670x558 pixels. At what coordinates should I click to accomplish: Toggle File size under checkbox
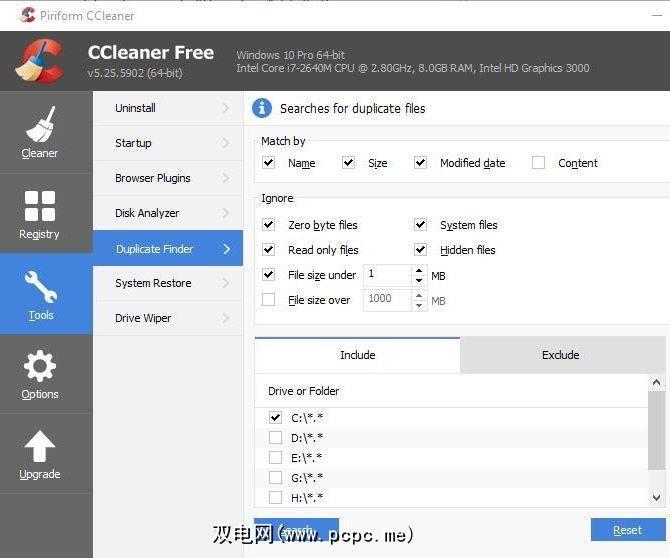pyautogui.click(x=268, y=274)
